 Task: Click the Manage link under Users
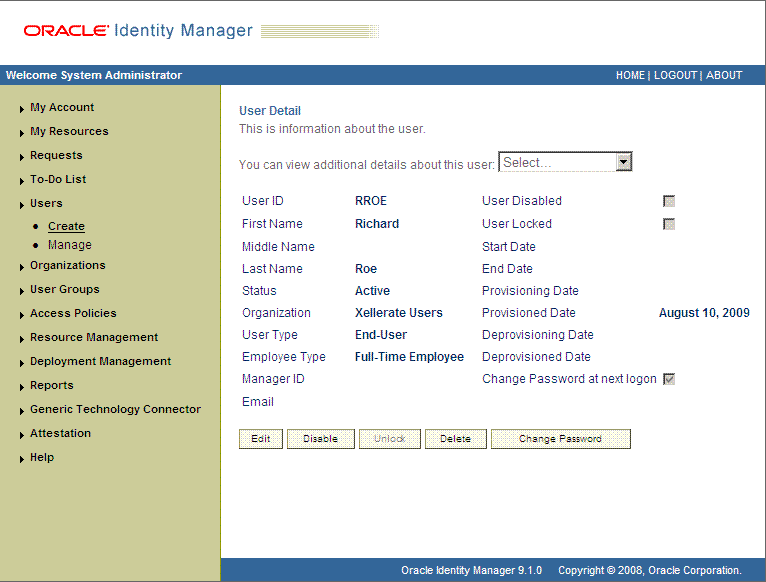[x=70, y=244]
